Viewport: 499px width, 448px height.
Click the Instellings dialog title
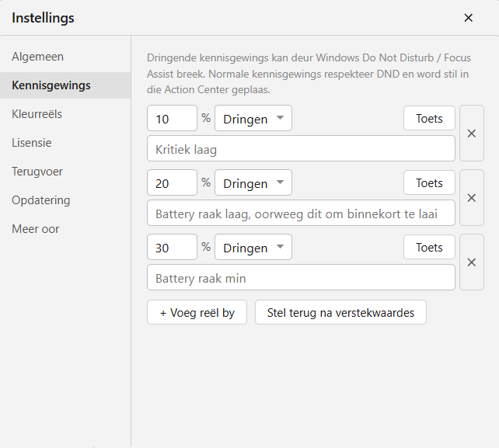[x=43, y=18]
